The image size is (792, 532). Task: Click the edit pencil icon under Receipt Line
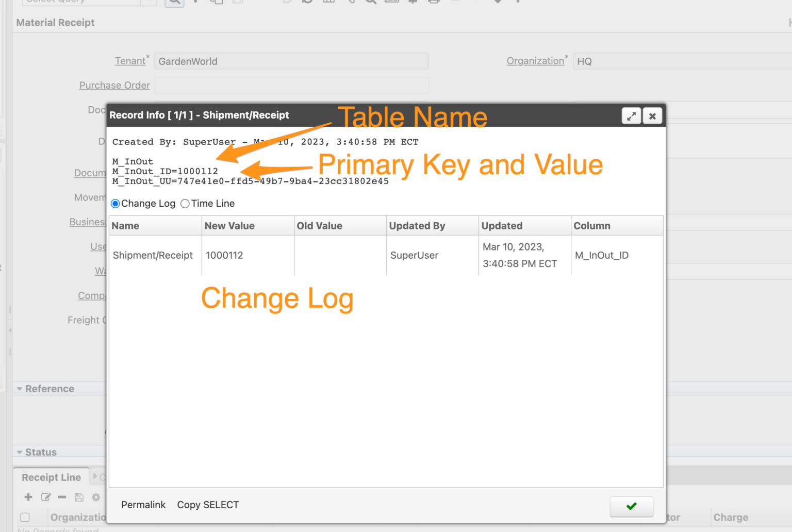[46, 497]
